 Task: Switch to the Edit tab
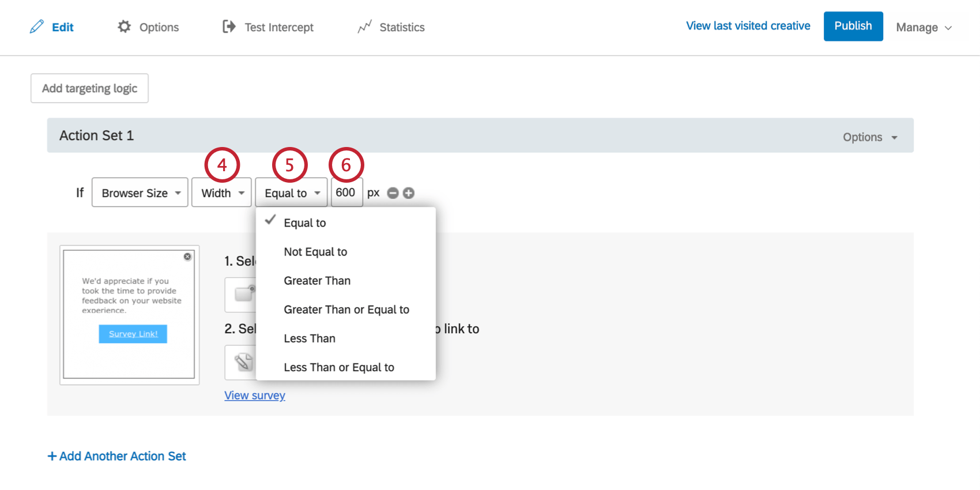click(x=52, y=27)
